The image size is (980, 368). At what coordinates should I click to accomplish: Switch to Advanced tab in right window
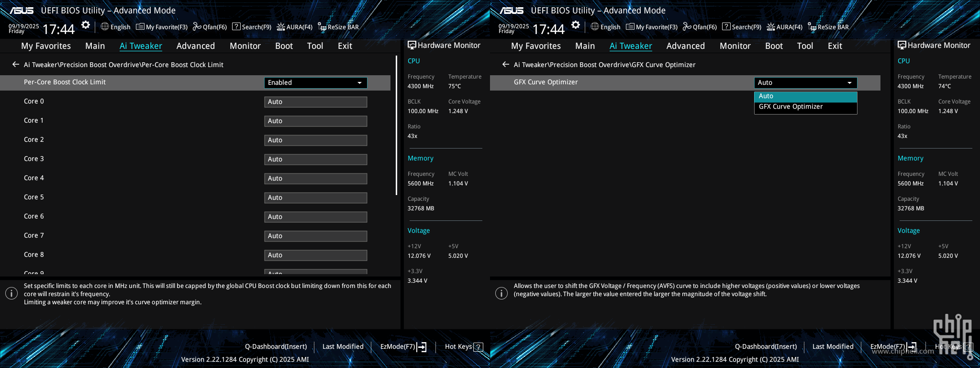686,46
